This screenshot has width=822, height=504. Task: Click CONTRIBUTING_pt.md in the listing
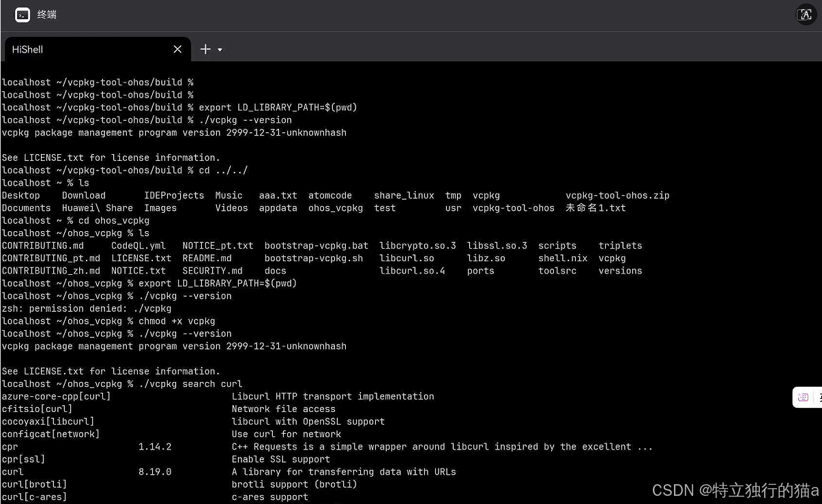(x=51, y=258)
